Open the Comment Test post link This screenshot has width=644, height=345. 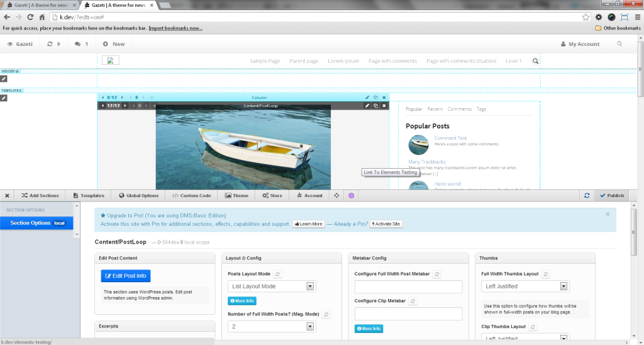450,138
